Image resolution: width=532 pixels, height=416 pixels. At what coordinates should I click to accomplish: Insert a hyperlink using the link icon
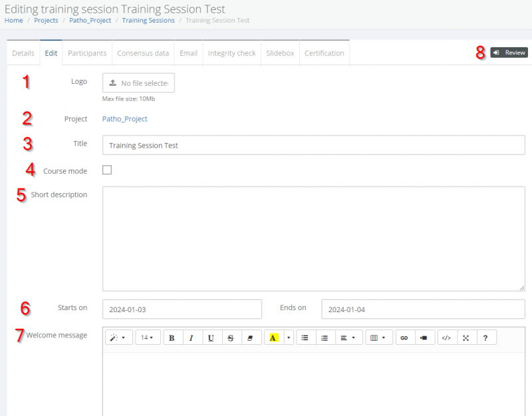click(404, 337)
